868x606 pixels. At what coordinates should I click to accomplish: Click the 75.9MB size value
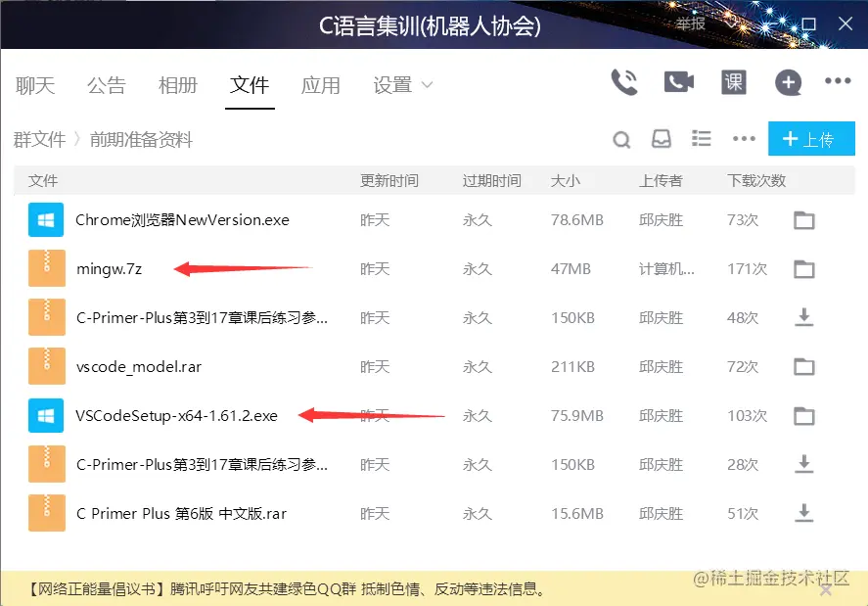click(576, 415)
